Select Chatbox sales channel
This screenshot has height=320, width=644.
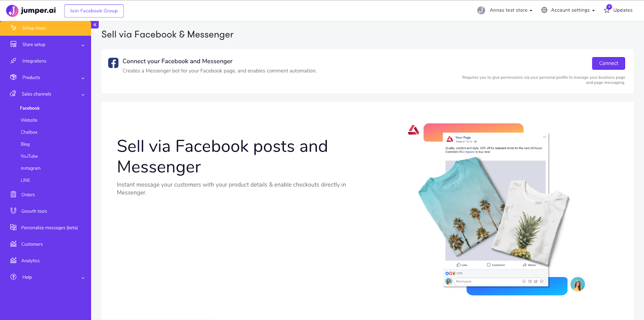pos(29,132)
